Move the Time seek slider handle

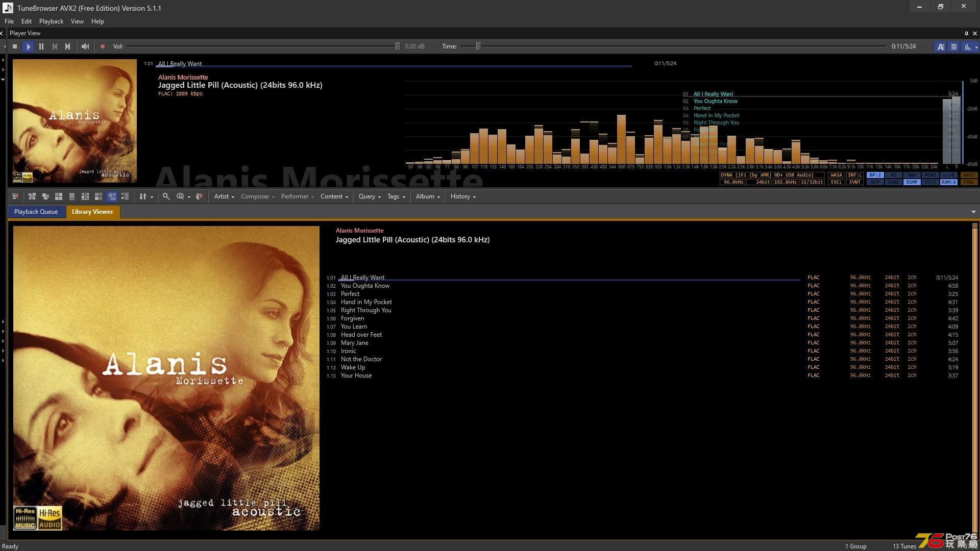point(478,46)
